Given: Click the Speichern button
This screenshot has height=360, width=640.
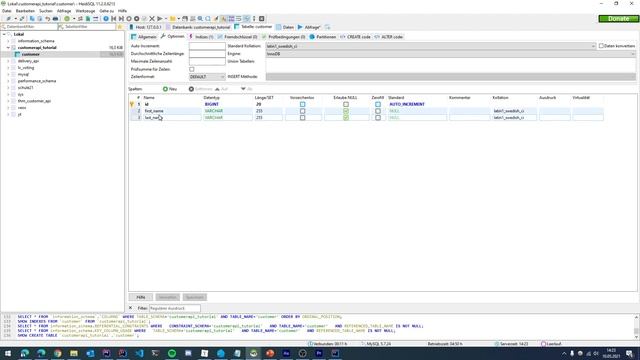Looking at the screenshot, I should pyautogui.click(x=195, y=297).
